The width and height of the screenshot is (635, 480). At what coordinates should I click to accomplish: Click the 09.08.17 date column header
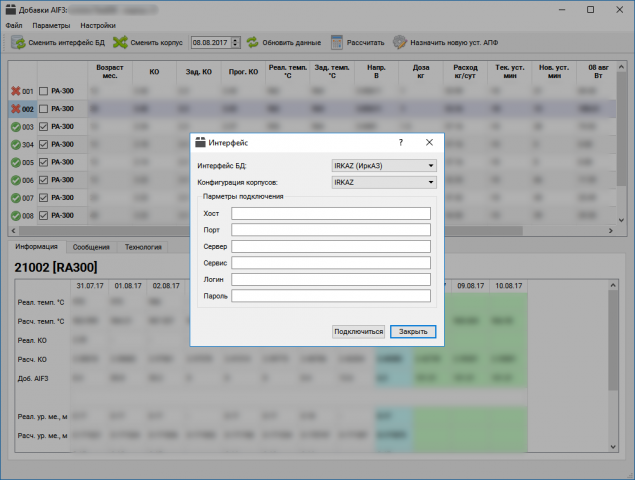[471, 286]
